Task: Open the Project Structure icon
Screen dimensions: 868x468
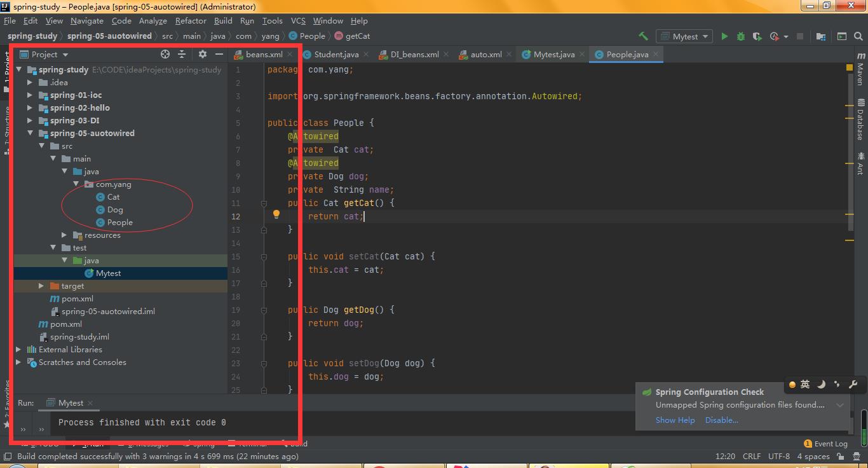Action: click(821, 36)
